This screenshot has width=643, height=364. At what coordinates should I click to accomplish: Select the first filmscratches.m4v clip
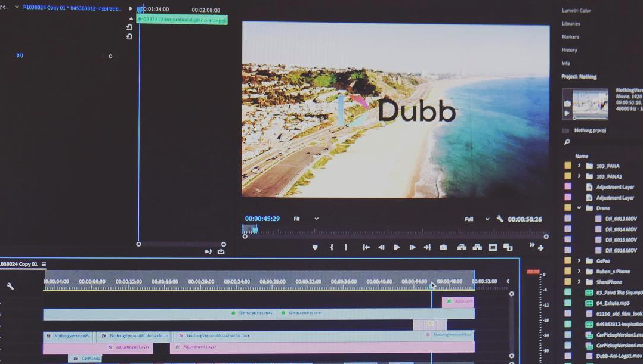pyautogui.click(x=159, y=313)
